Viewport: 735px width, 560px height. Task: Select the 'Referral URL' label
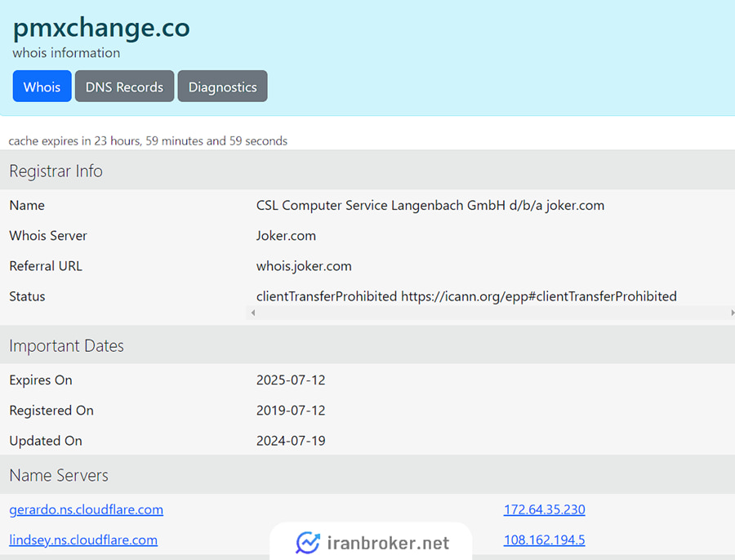point(46,266)
